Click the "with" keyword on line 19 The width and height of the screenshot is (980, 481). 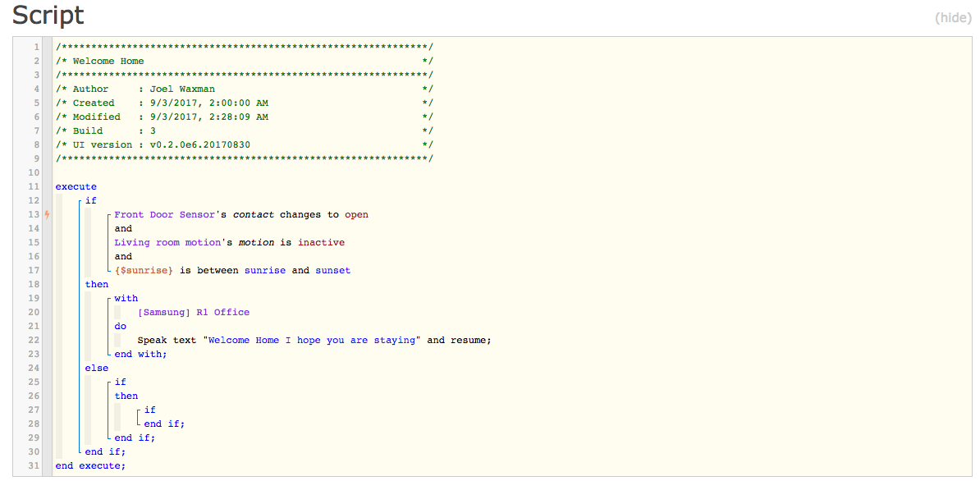click(x=126, y=299)
